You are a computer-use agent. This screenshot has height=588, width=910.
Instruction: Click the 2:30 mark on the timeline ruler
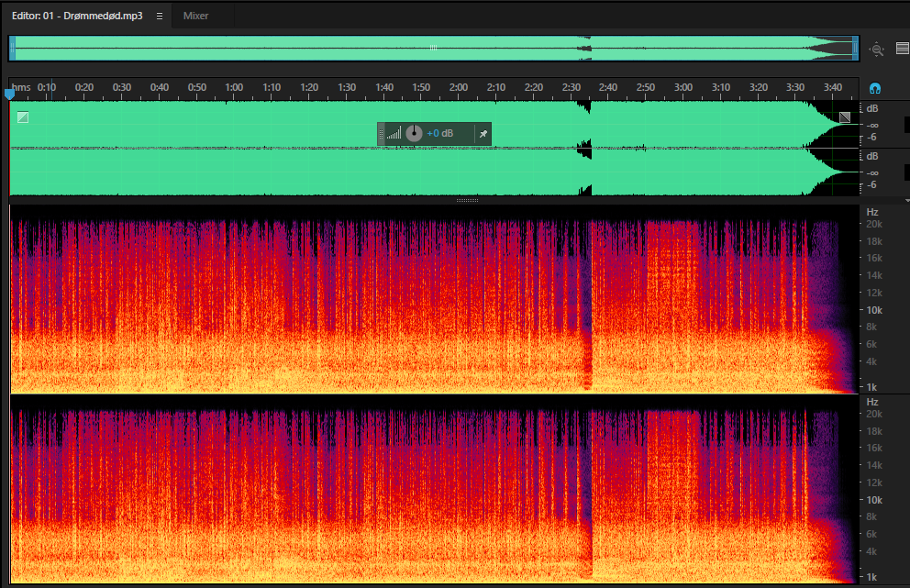click(x=572, y=87)
